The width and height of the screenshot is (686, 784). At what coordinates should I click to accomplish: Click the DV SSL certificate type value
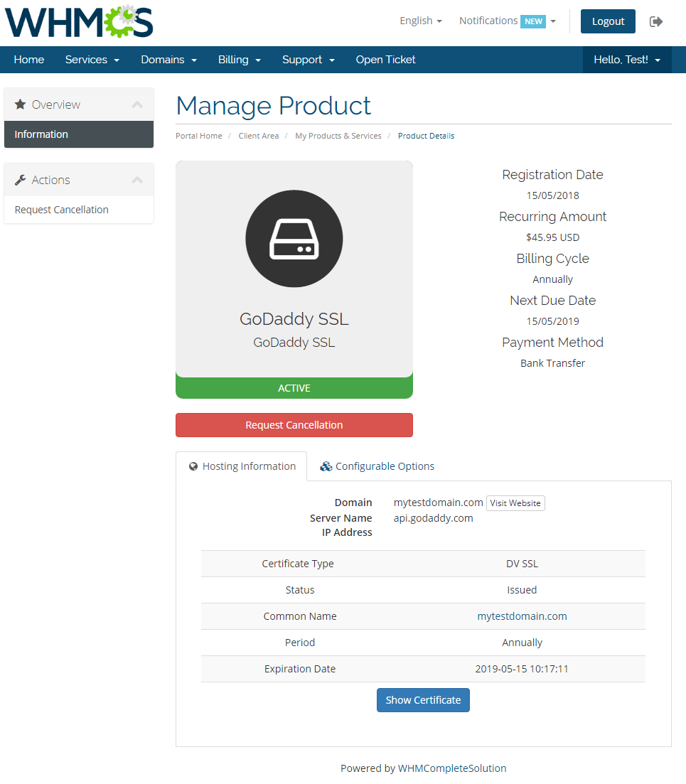coord(522,564)
